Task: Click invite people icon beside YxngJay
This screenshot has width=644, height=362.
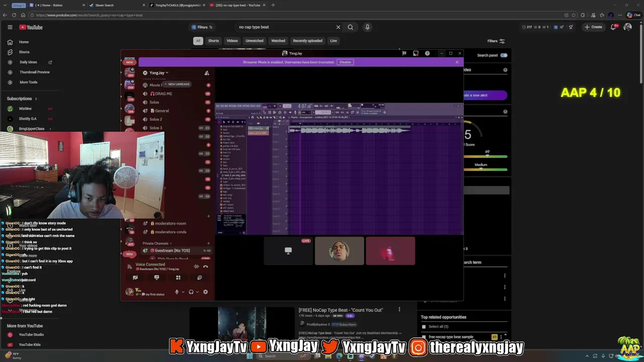Action: pyautogui.click(x=207, y=73)
